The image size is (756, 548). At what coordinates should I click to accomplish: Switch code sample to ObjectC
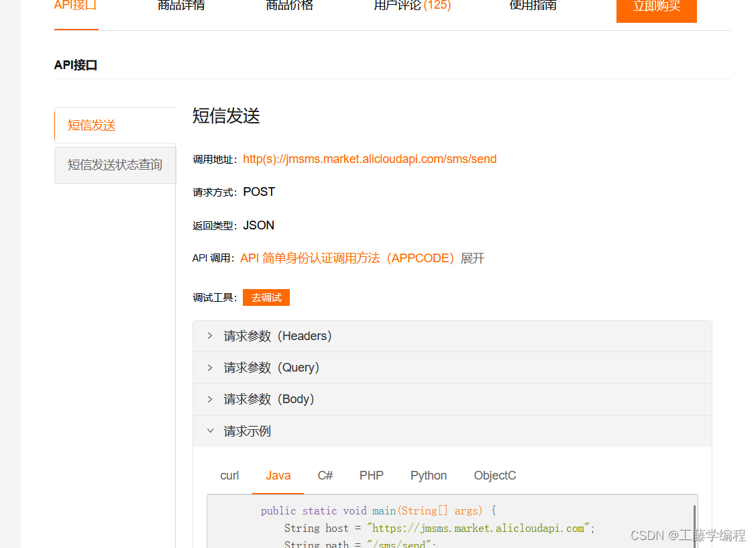point(494,476)
